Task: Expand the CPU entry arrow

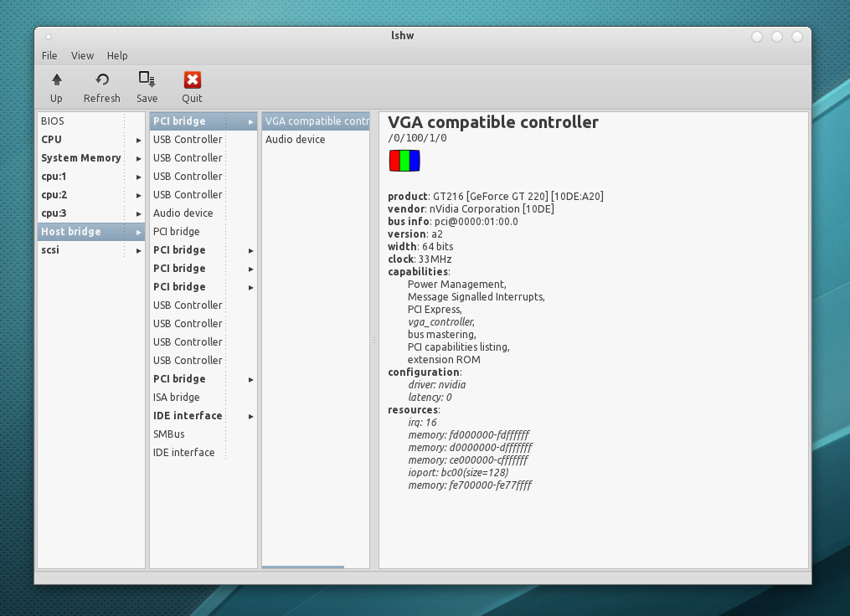Action: point(139,140)
